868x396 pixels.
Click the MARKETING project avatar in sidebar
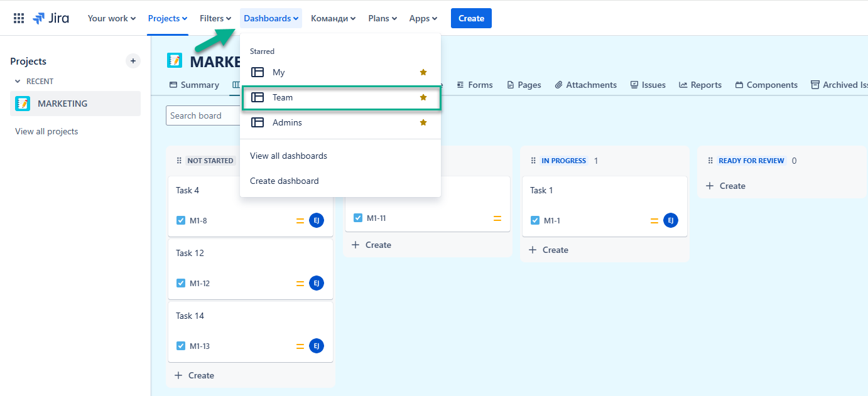coord(23,104)
